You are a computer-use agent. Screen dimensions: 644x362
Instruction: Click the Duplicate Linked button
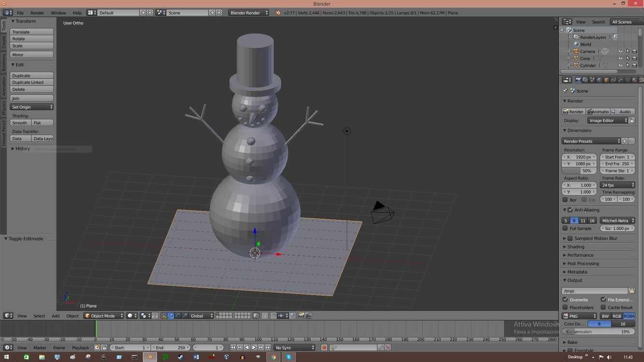[32, 83]
